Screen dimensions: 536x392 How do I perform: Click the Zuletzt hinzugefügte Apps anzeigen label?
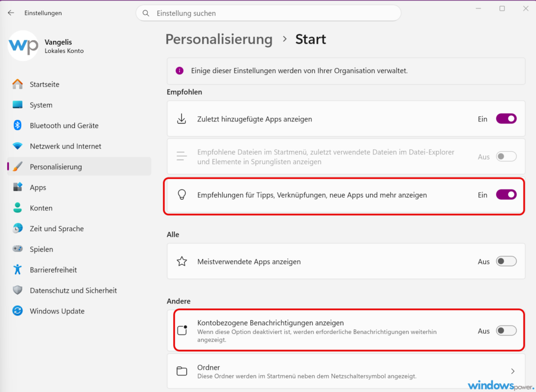tap(255, 119)
